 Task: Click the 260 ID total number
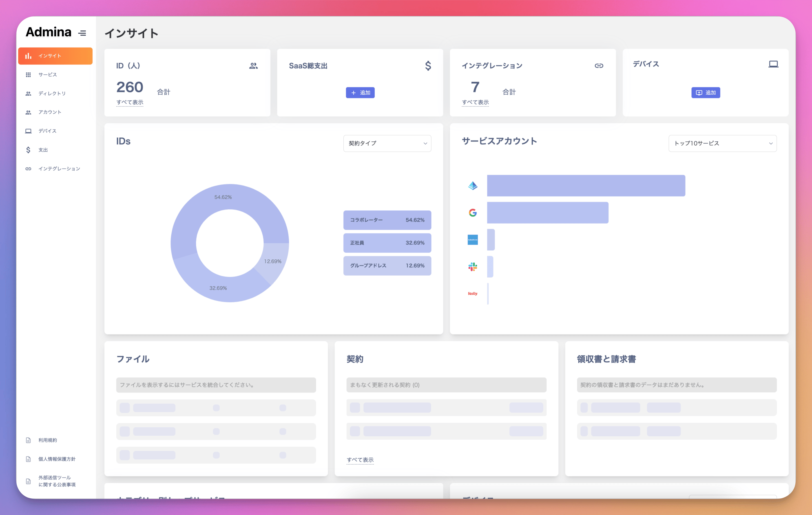click(130, 87)
